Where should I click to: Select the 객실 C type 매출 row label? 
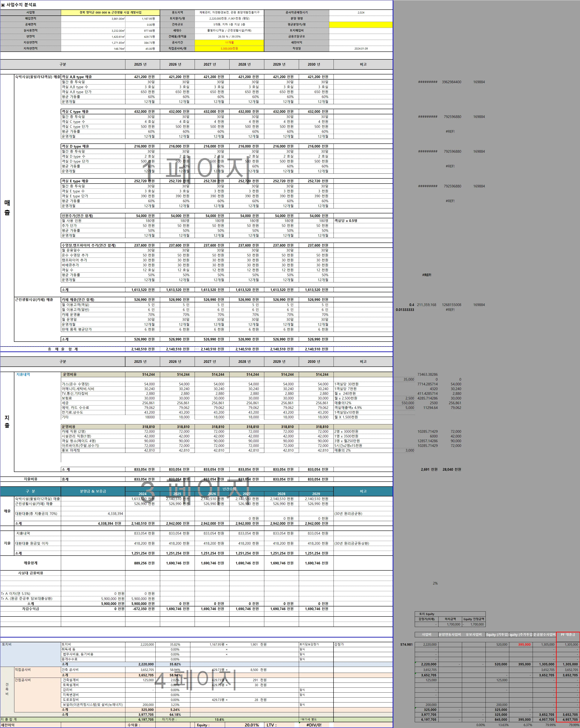click(75, 112)
